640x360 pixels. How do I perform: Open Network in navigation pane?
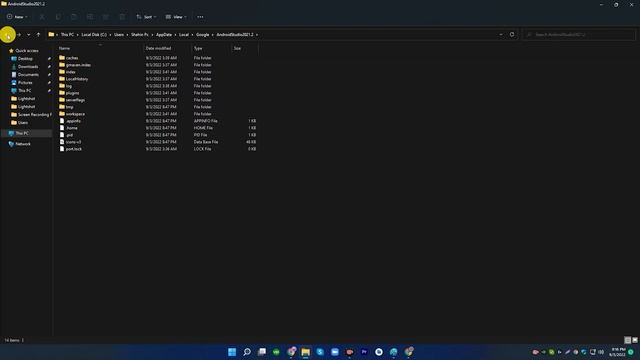tap(23, 144)
